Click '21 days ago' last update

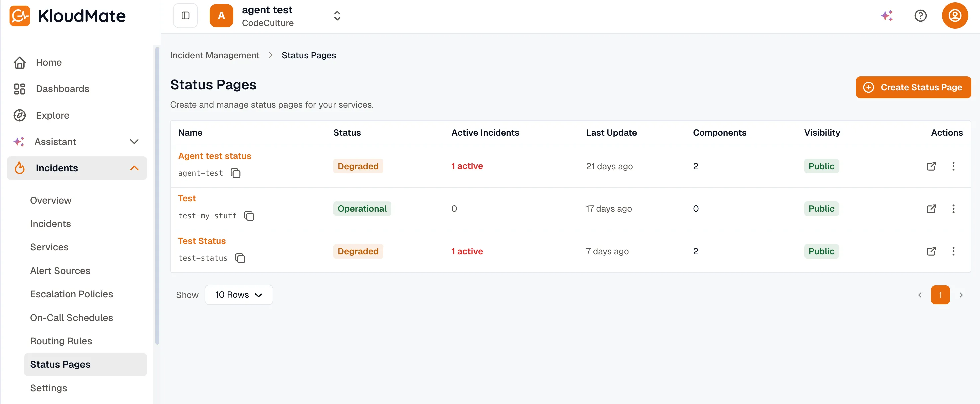tap(609, 166)
